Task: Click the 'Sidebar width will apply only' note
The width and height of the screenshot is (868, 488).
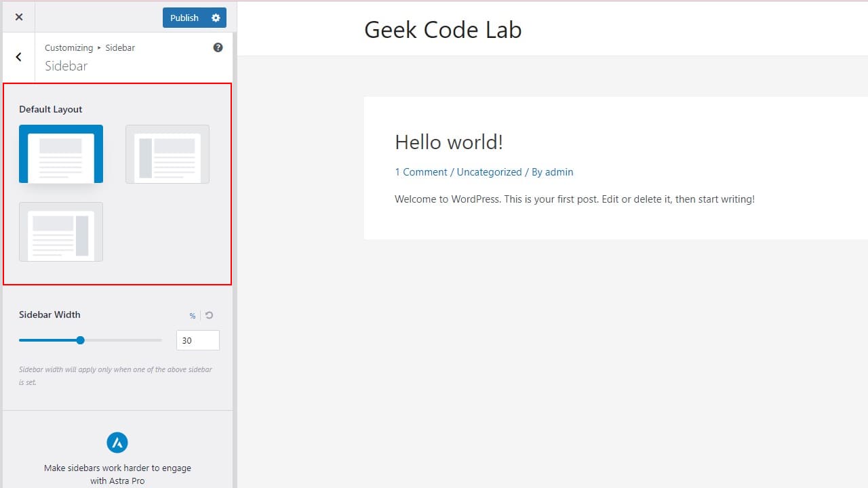Action: click(x=116, y=376)
